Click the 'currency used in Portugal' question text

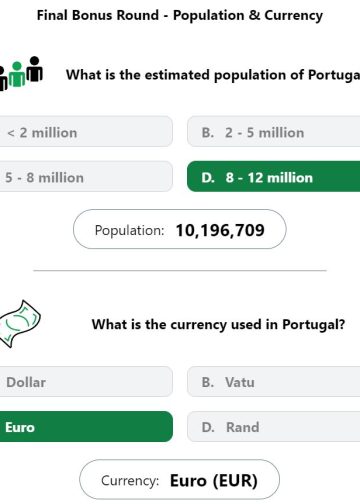[218, 324]
